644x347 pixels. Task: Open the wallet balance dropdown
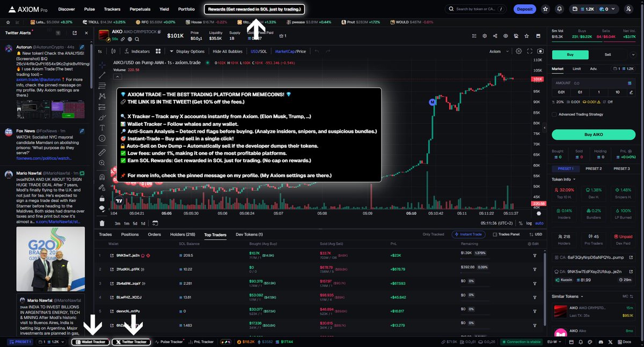(x=595, y=9)
